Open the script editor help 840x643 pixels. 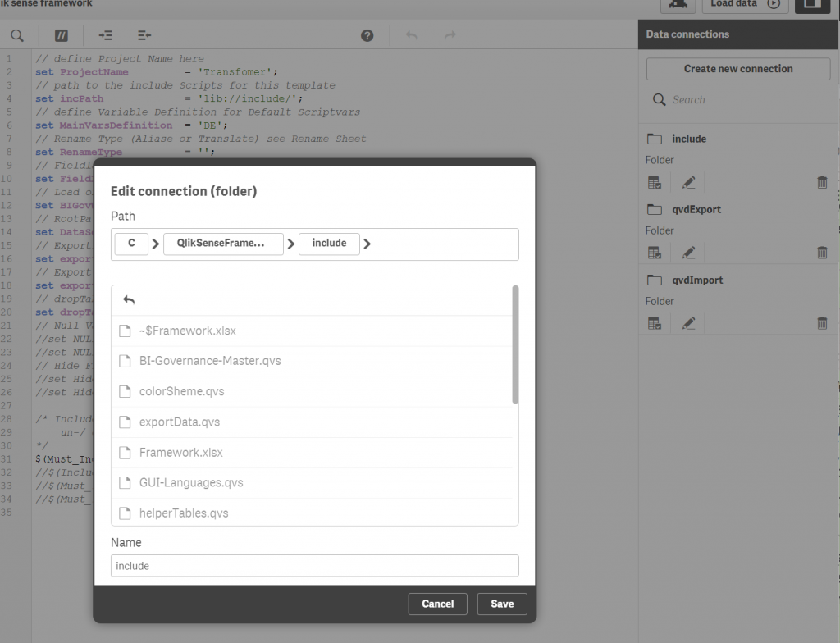click(x=367, y=35)
